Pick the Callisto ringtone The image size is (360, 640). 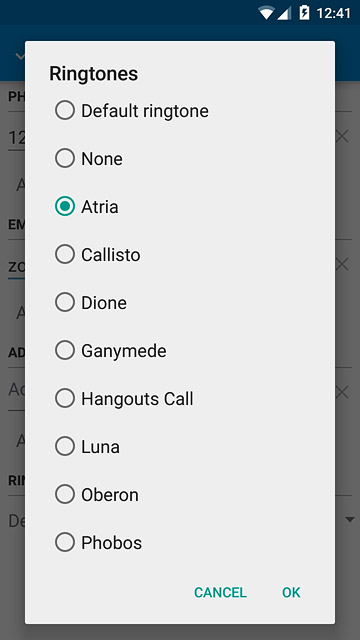point(180,255)
